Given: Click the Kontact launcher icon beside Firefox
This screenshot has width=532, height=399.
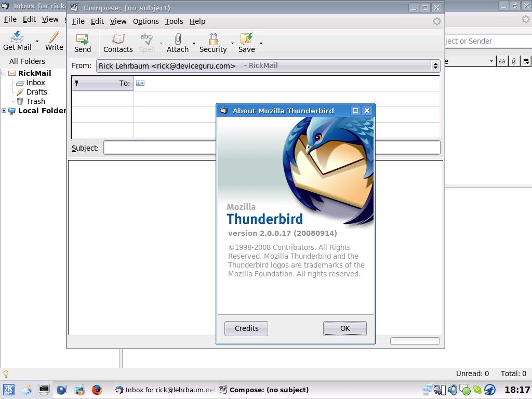Looking at the screenshot, I should pos(79,390).
